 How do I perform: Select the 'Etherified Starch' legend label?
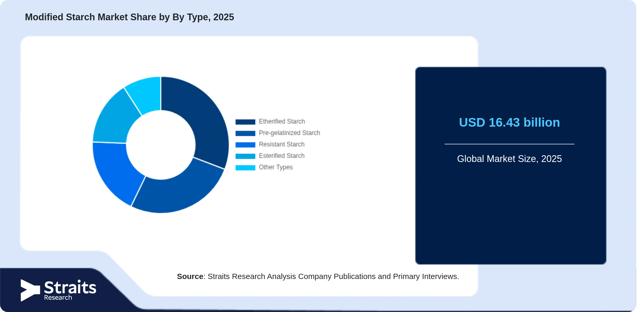pyautogui.click(x=282, y=121)
